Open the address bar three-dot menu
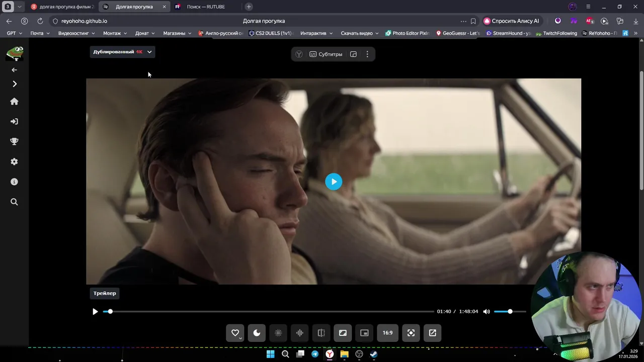This screenshot has width=644, height=362. (x=463, y=21)
